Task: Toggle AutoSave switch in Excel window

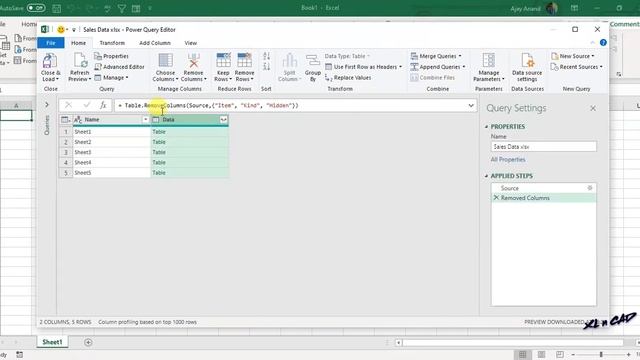Action: point(36,8)
